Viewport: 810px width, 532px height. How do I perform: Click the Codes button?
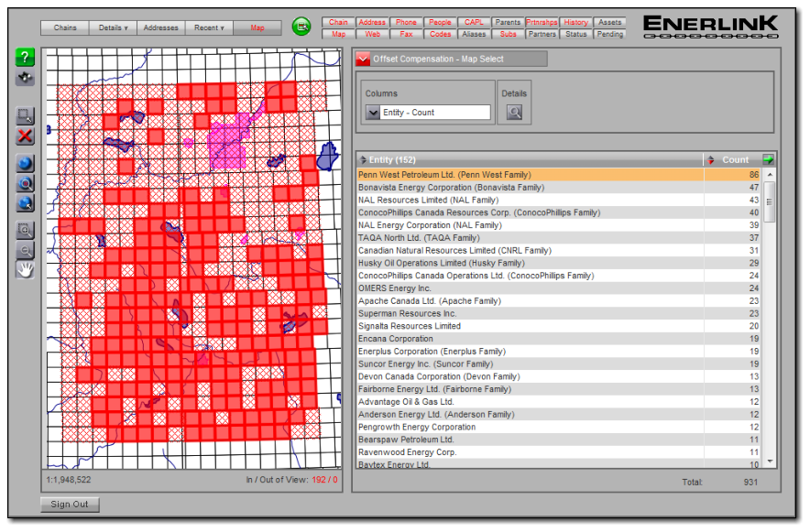[440, 34]
